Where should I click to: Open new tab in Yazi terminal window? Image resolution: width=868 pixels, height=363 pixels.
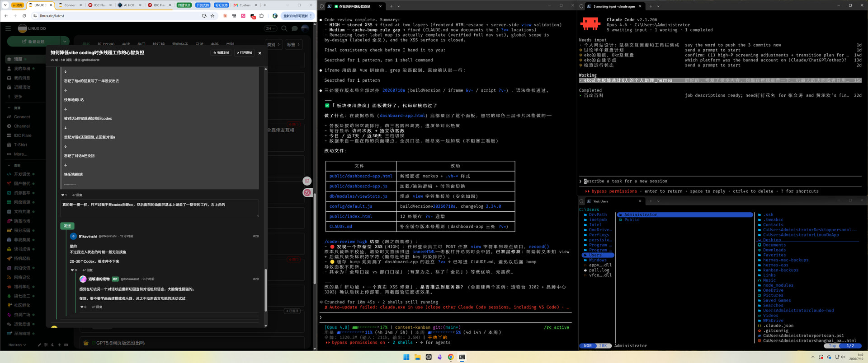coord(651,201)
